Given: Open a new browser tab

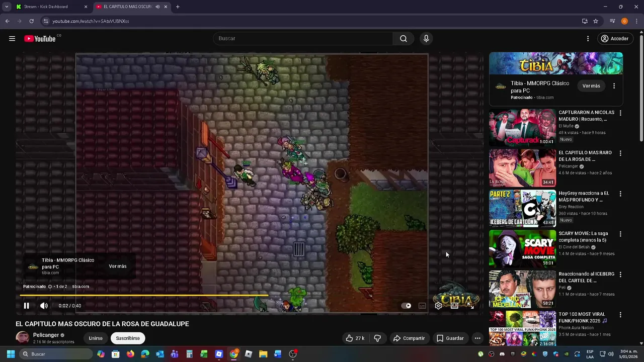Looking at the screenshot, I should (178, 7).
